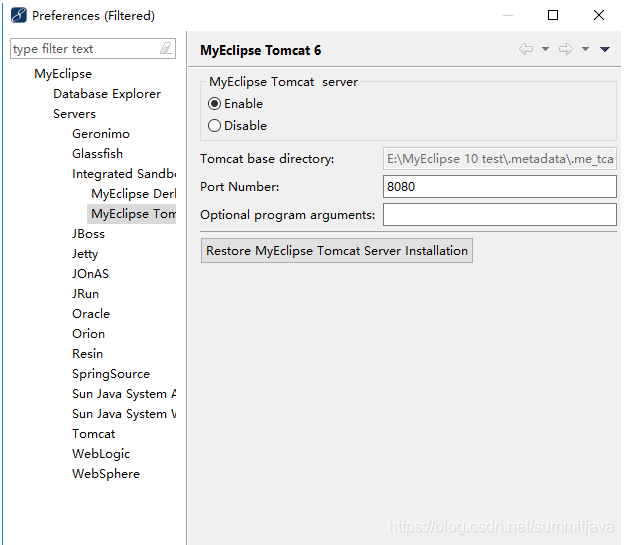Open SpringSource server preferences
This screenshot has width=624, height=545.
pyautogui.click(x=111, y=374)
